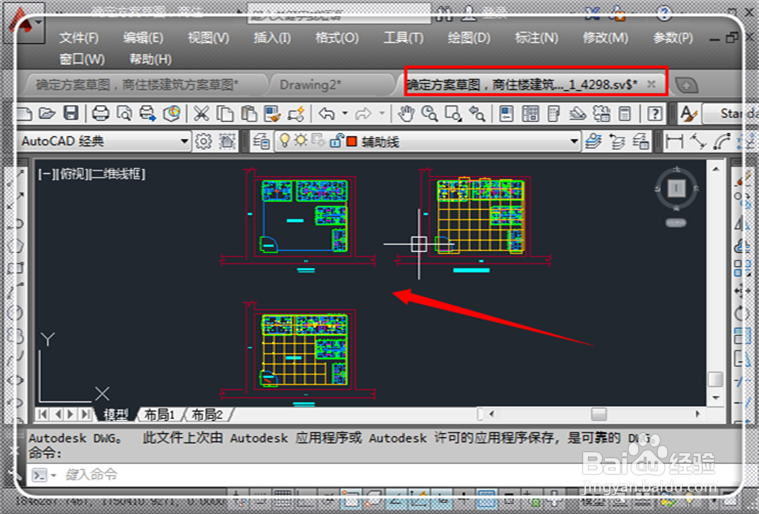This screenshot has width=759, height=514.
Task: Click the AutoCAD application menu button
Action: click(x=25, y=23)
